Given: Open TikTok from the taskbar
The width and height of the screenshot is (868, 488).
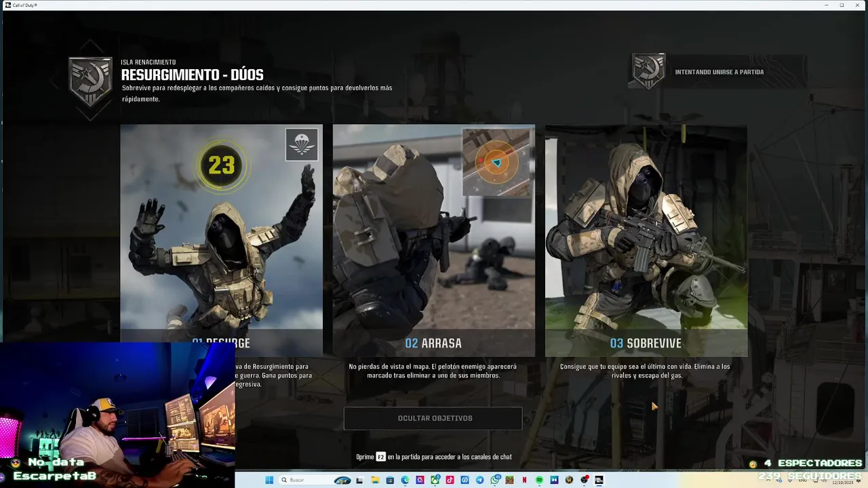Looking at the screenshot, I should pyautogui.click(x=450, y=480).
